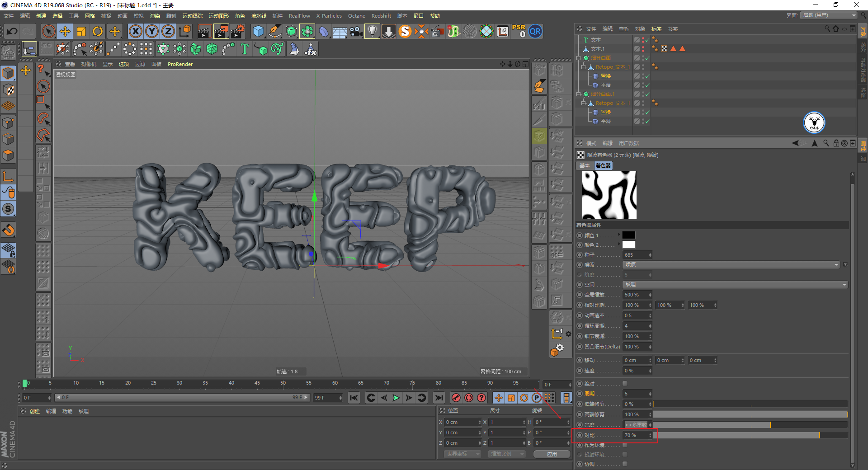Collapse the 细分曲面.1 object tree

click(x=578, y=94)
